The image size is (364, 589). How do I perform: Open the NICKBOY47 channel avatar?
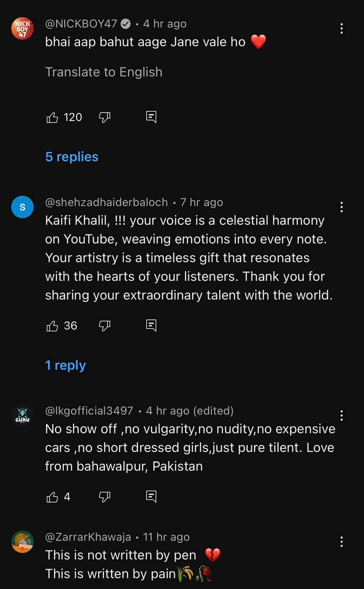click(22, 29)
